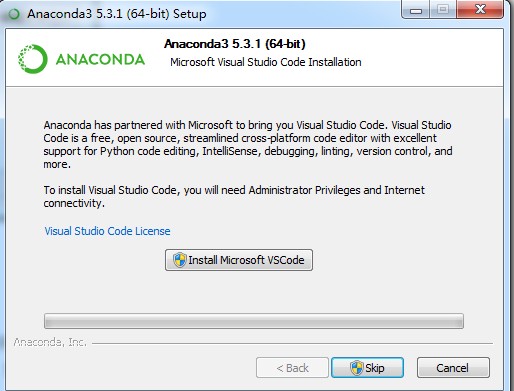514x391 pixels.
Task: Open the Visual Studio Code License link
Action: (107, 231)
